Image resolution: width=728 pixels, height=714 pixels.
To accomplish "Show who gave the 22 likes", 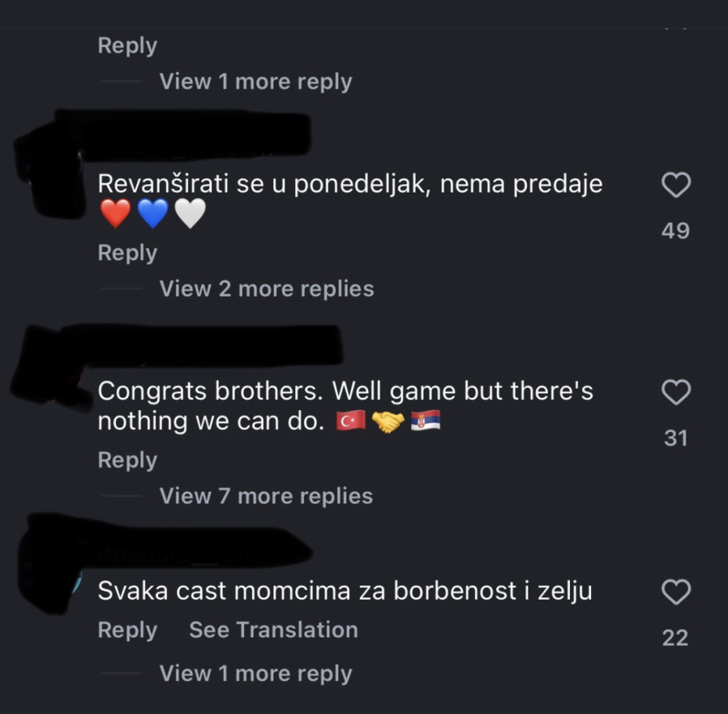I will pos(675,638).
